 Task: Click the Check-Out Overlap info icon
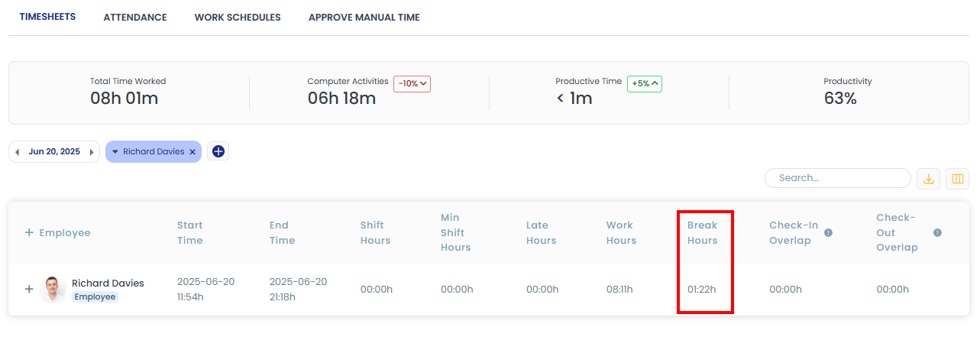click(x=937, y=232)
